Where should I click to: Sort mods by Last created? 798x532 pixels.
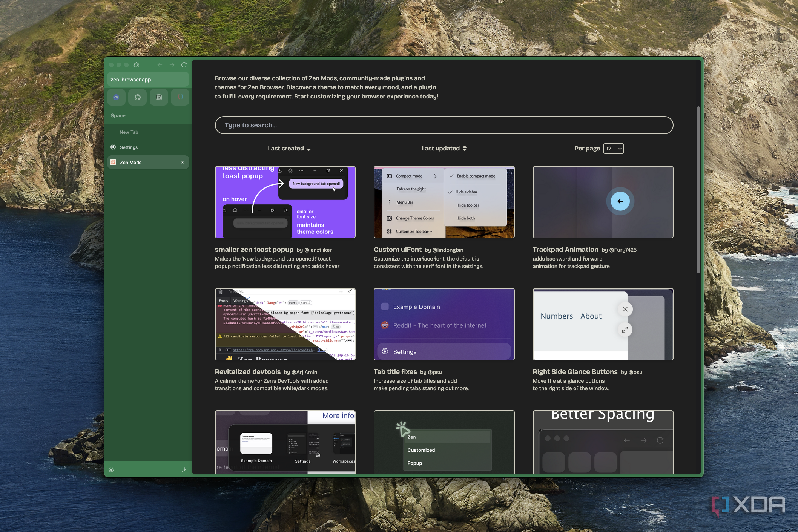point(289,149)
